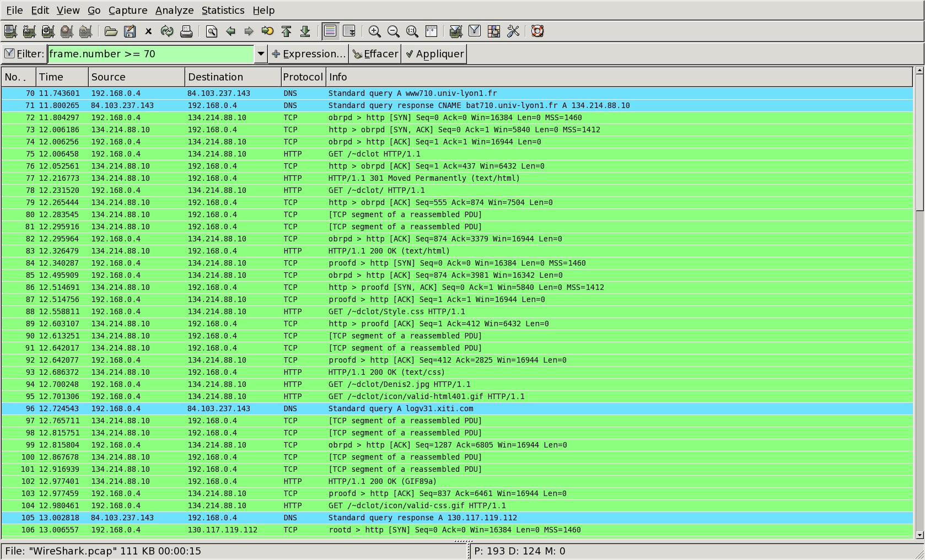Sort by the Protocol column header

pyautogui.click(x=303, y=77)
